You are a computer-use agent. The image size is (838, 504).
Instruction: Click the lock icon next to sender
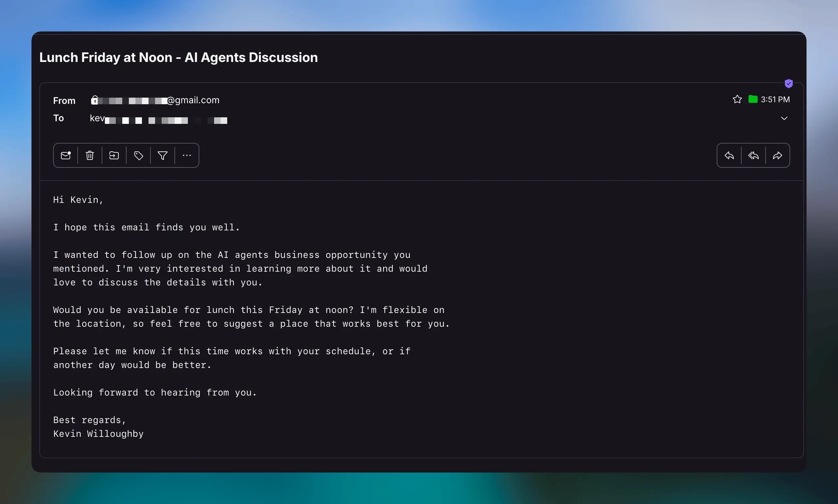click(94, 100)
